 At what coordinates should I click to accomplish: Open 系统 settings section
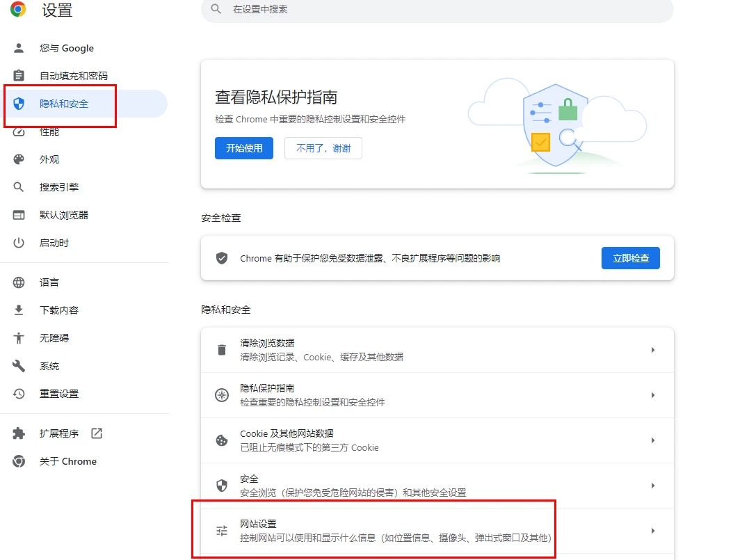pyautogui.click(x=83, y=366)
